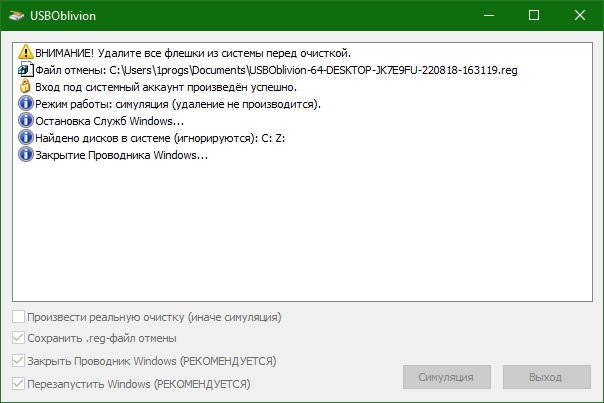Click info icon beside Найдено дисков в системе

tap(26, 137)
